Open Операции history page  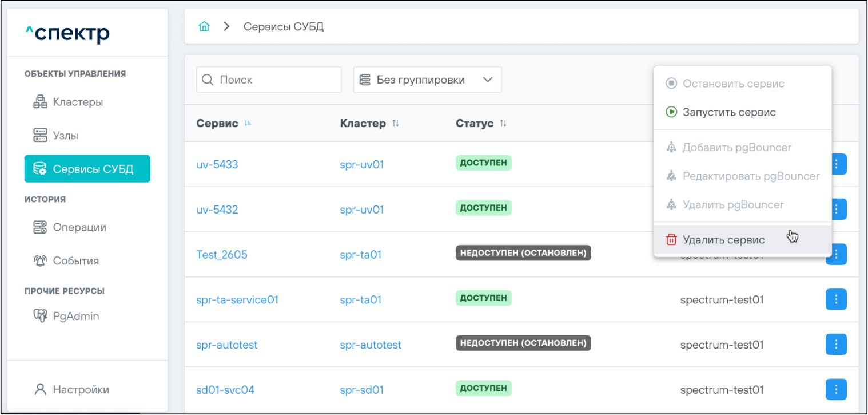coord(79,227)
